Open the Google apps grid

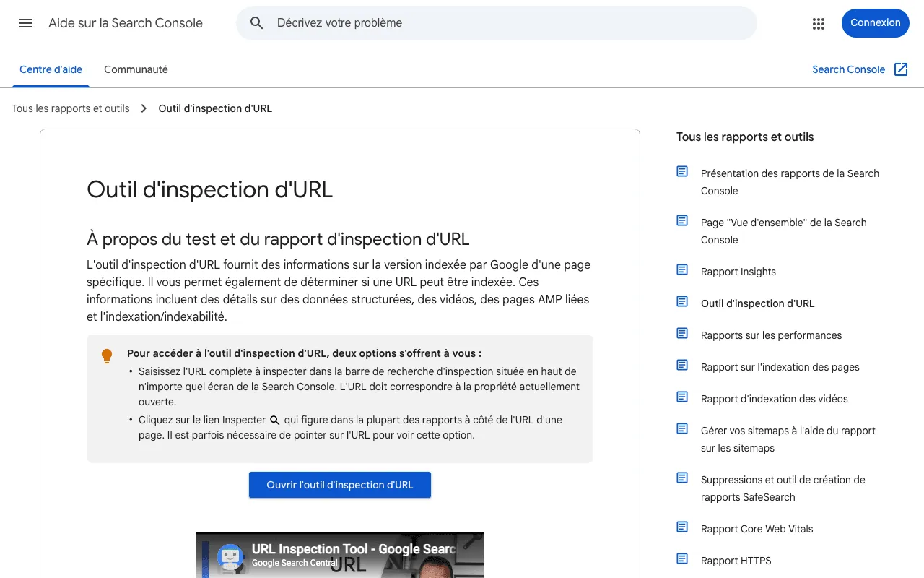[818, 23]
